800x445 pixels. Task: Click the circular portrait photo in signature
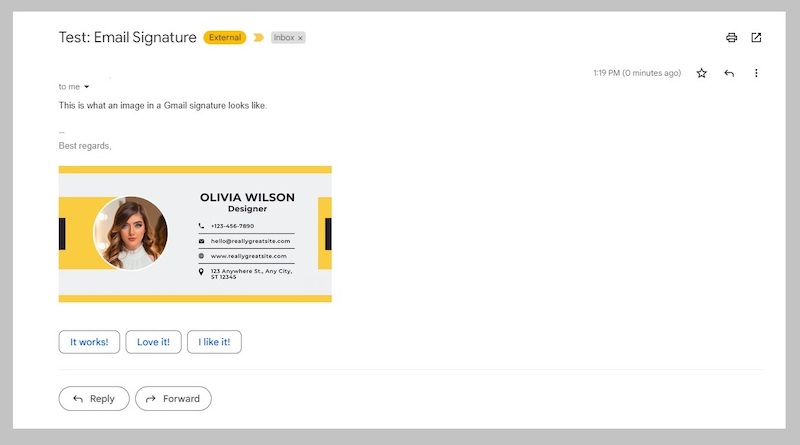point(130,233)
